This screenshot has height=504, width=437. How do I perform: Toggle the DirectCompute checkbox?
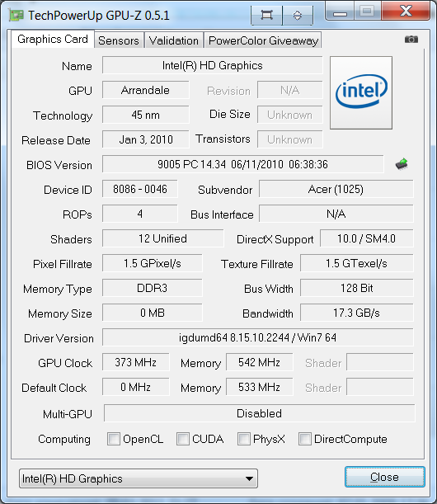pos(305,439)
